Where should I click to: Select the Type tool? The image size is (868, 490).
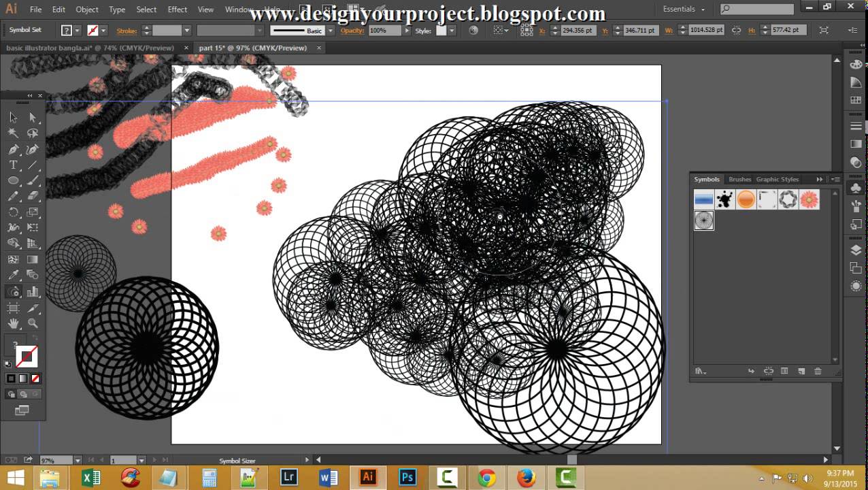[x=13, y=165]
